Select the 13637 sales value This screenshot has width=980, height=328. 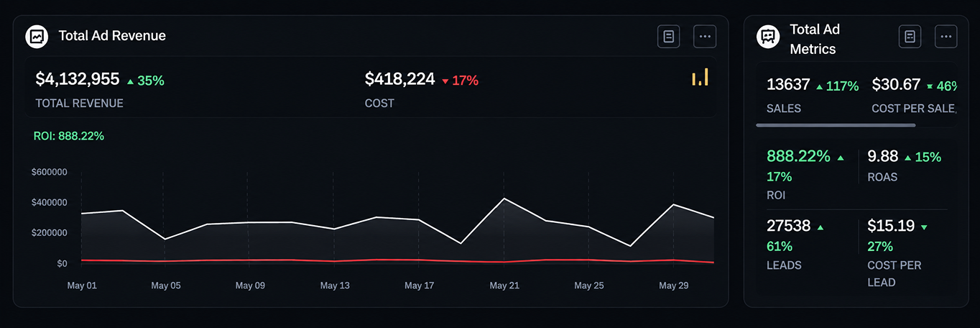[788, 85]
